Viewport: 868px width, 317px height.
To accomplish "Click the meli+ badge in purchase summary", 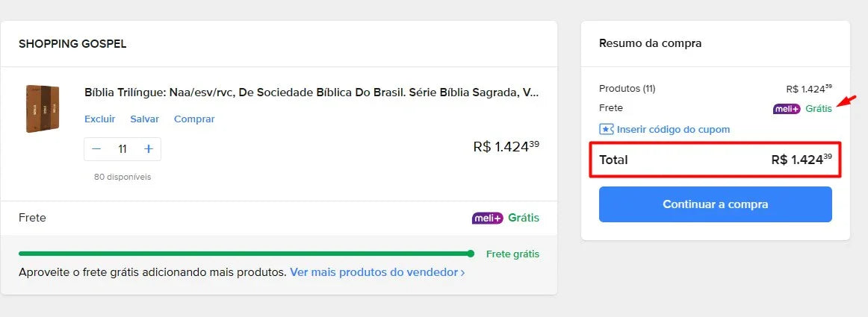I will 787,109.
